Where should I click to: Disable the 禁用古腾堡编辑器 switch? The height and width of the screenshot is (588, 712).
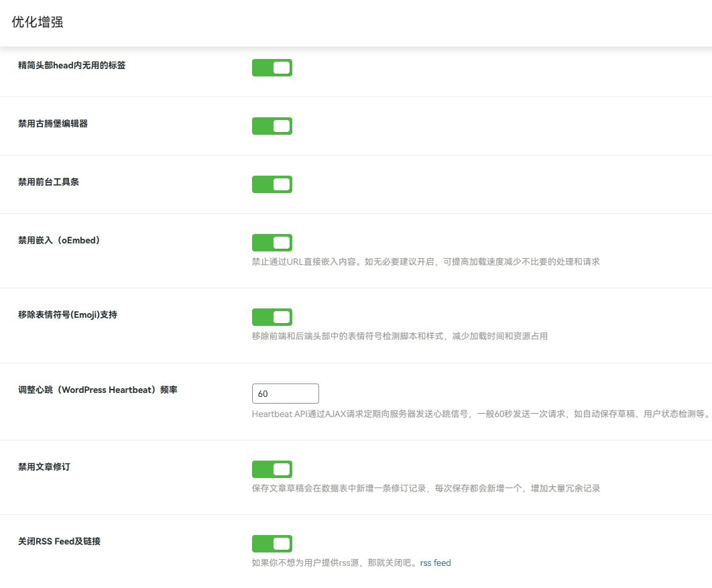click(x=272, y=126)
